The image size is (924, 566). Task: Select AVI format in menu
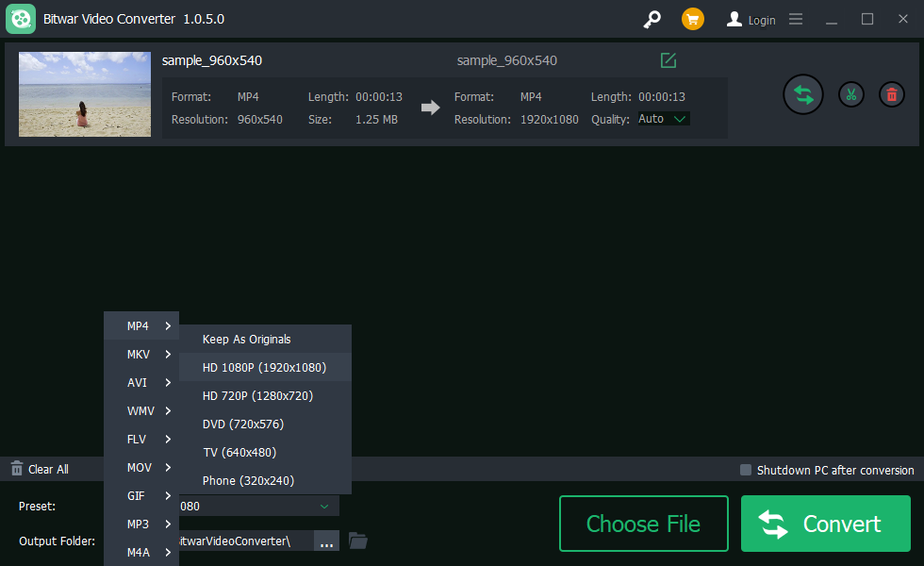pos(141,383)
